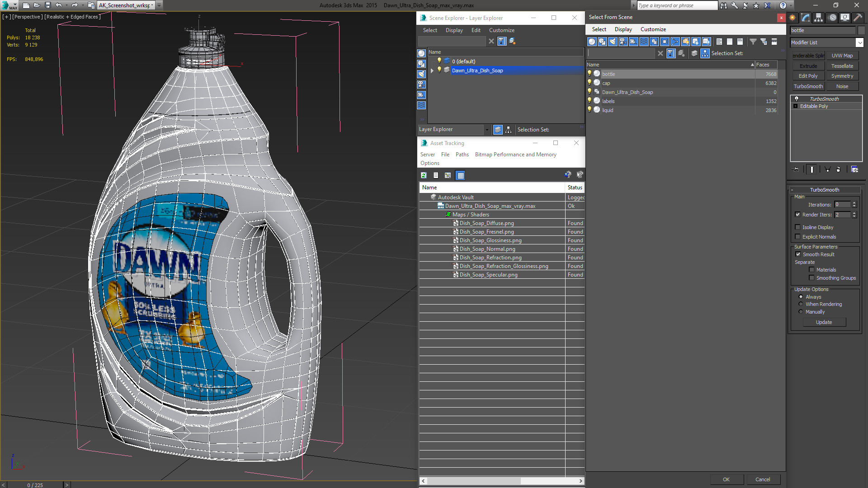The height and width of the screenshot is (488, 868).
Task: Toggle Display Bone Objects filter in Select From Scene
Action: (675, 42)
